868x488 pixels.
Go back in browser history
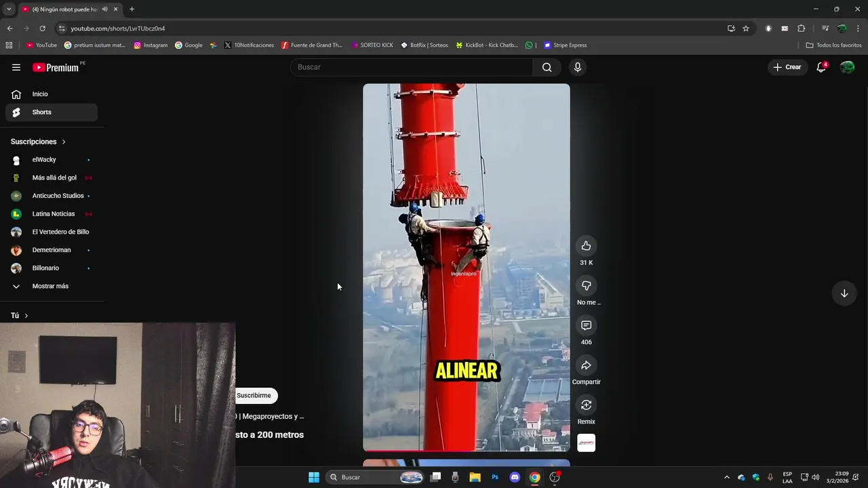[9, 28]
